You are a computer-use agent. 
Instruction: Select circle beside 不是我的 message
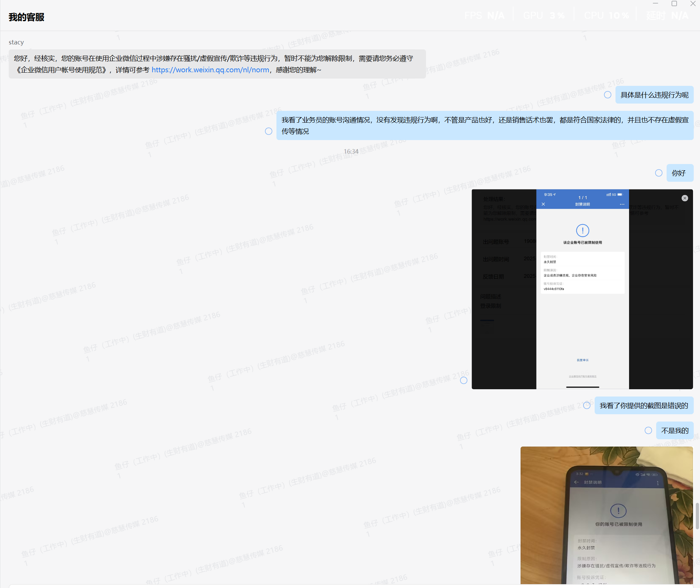tap(648, 431)
